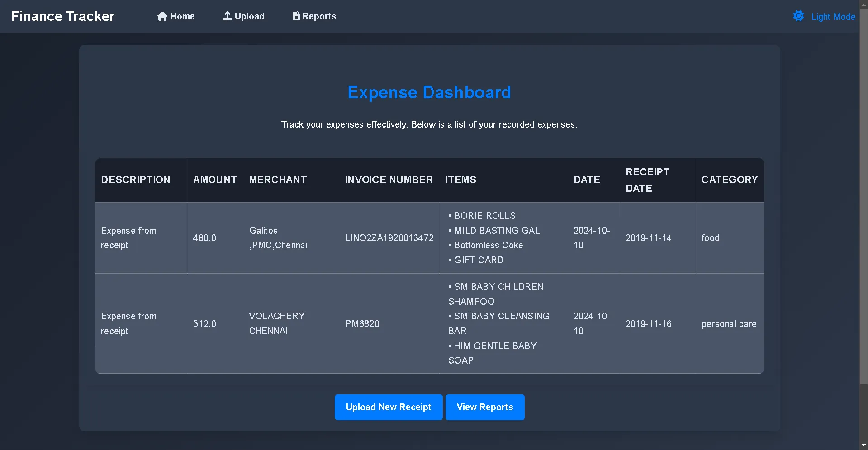Click the GIFT CARD item

475,260
